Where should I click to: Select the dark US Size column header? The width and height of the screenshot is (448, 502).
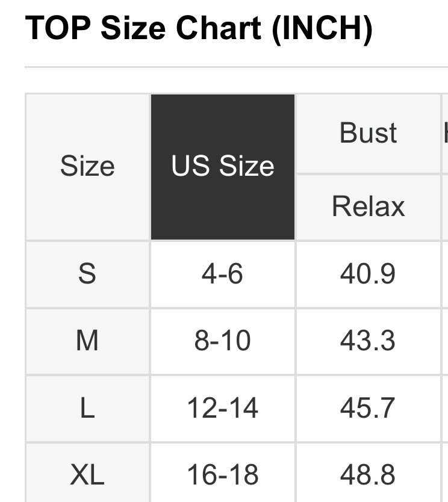tap(223, 167)
